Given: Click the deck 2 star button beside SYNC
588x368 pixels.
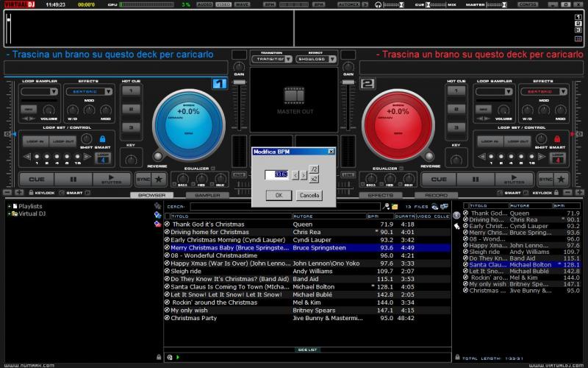Looking at the screenshot, I should coord(561,180).
